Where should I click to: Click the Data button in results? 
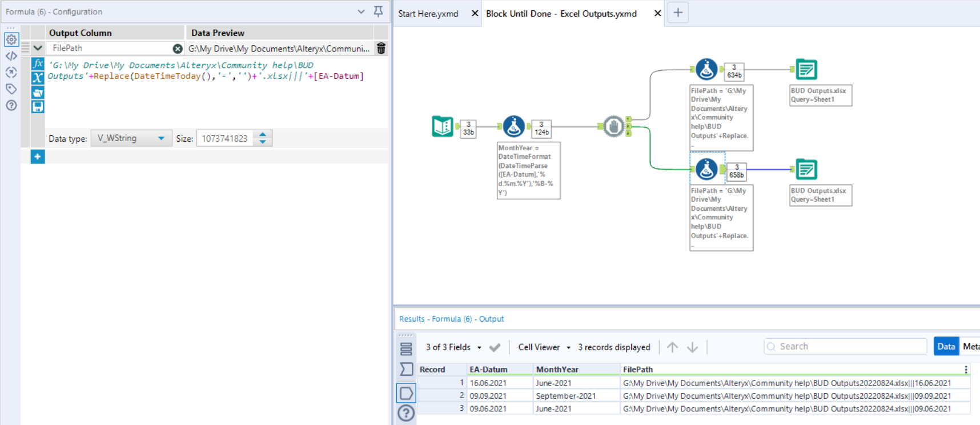[946, 346]
